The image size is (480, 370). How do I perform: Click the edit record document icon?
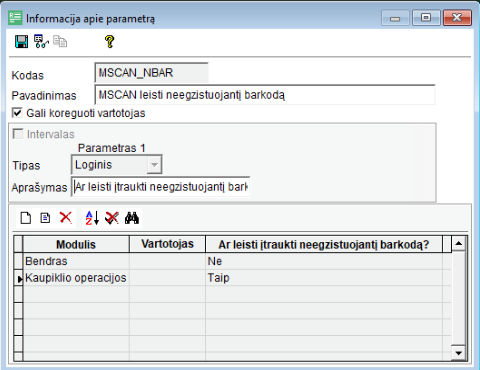click(x=45, y=218)
